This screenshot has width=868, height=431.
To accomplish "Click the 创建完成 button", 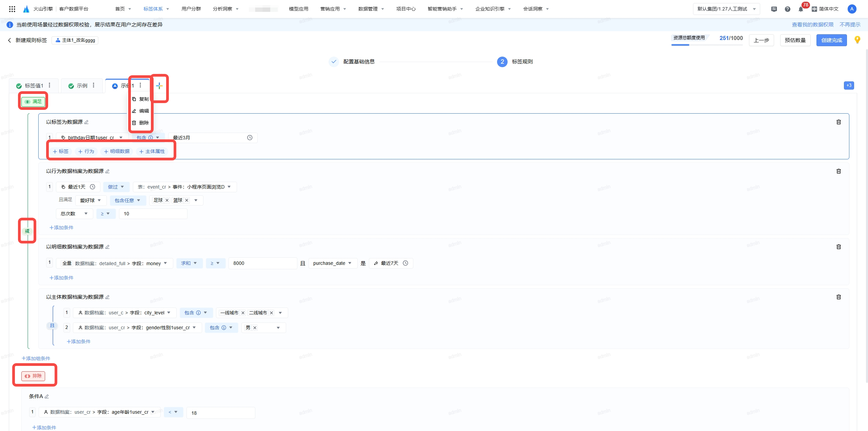I will [x=831, y=40].
